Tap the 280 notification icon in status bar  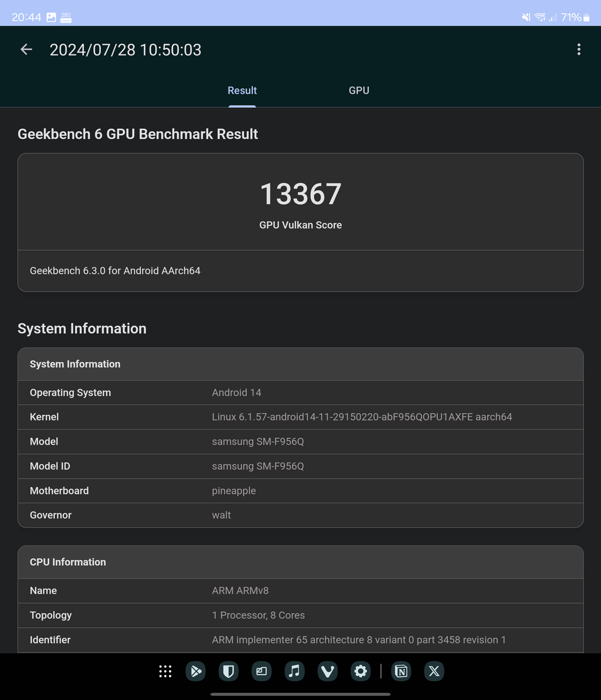(x=66, y=17)
